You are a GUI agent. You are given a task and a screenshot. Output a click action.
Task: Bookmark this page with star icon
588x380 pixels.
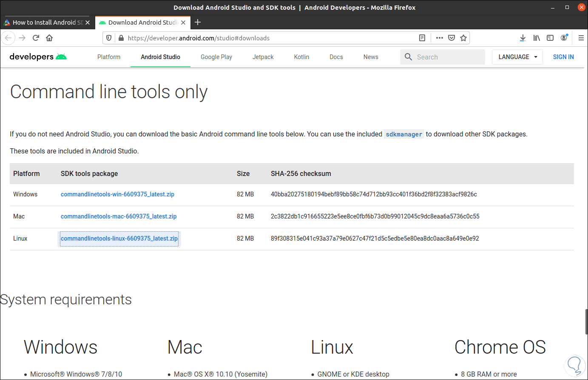click(463, 38)
